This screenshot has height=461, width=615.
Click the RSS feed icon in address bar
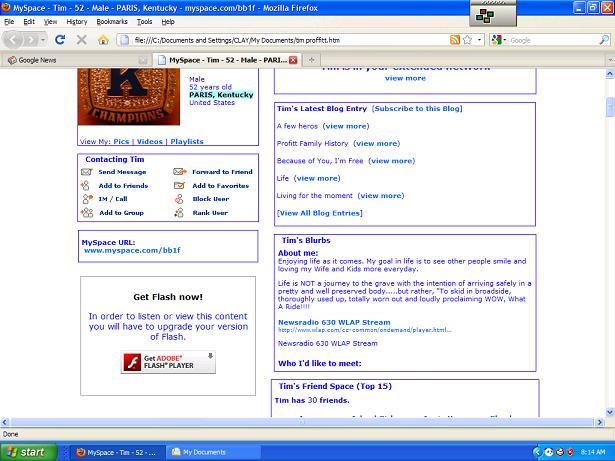coord(455,40)
